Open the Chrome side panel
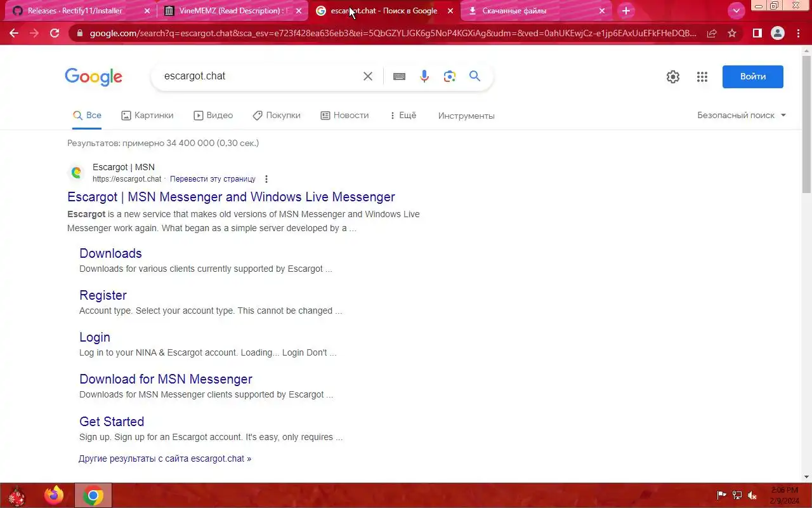 (x=757, y=33)
